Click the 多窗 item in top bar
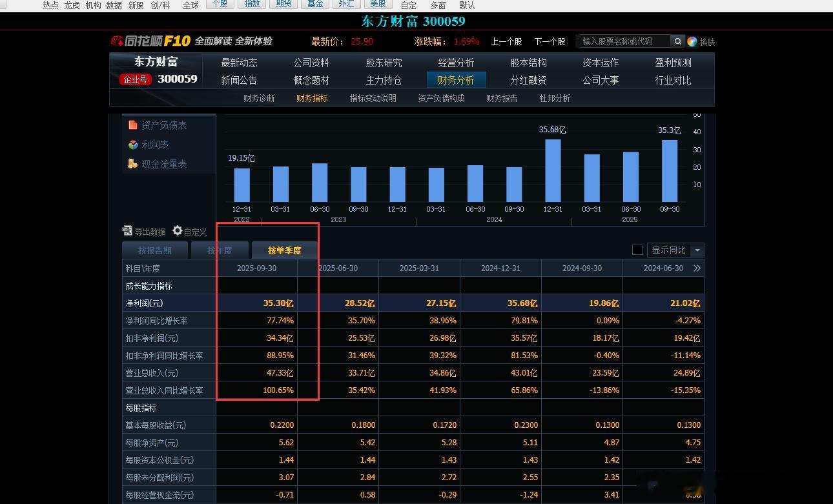The image size is (833, 504). coord(438,5)
